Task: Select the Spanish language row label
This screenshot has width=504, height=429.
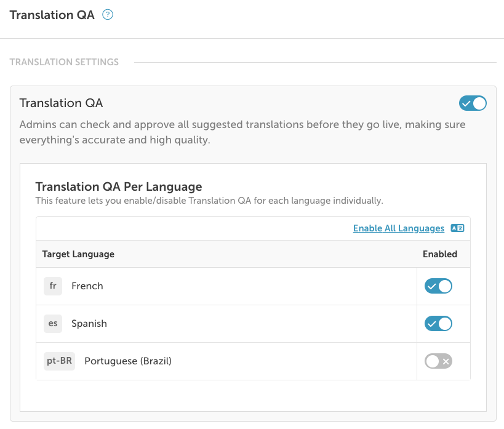Action: 89,324
